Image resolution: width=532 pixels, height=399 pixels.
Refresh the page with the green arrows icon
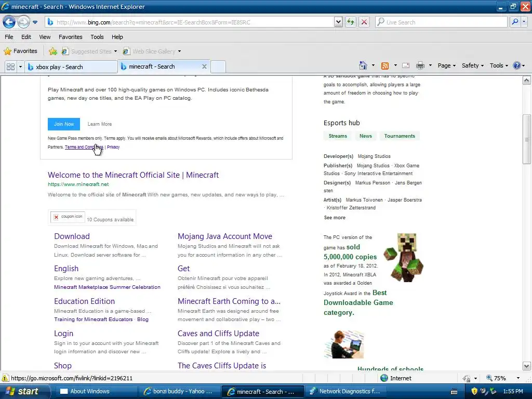point(351,22)
